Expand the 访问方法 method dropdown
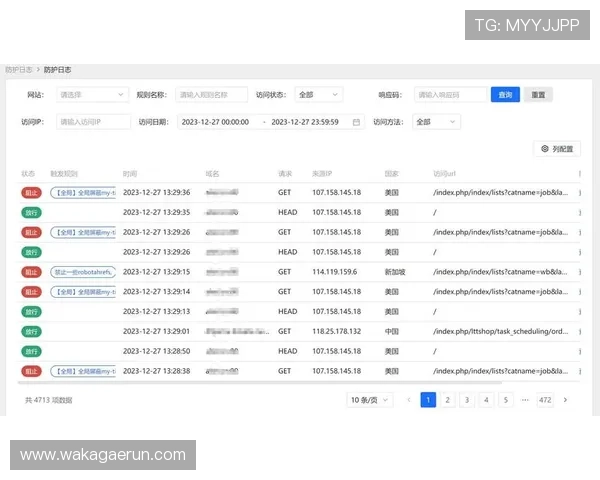Screen dimensions: 600x480 click(x=436, y=122)
